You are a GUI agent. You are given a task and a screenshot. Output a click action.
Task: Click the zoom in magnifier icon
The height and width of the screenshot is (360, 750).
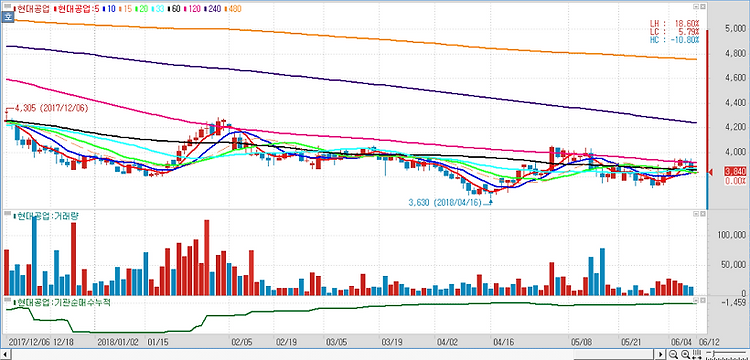[685, 355]
